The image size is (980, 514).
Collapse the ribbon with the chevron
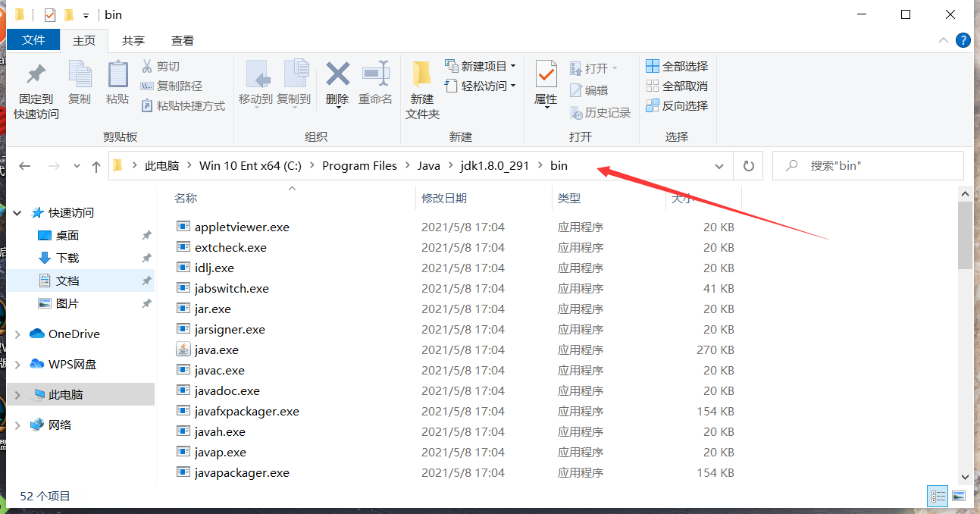click(943, 40)
